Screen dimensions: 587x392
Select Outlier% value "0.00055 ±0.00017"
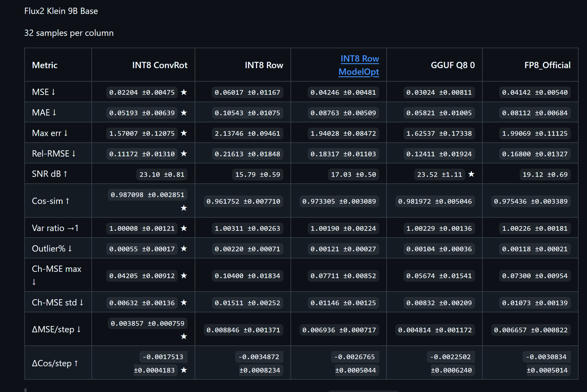coord(142,249)
